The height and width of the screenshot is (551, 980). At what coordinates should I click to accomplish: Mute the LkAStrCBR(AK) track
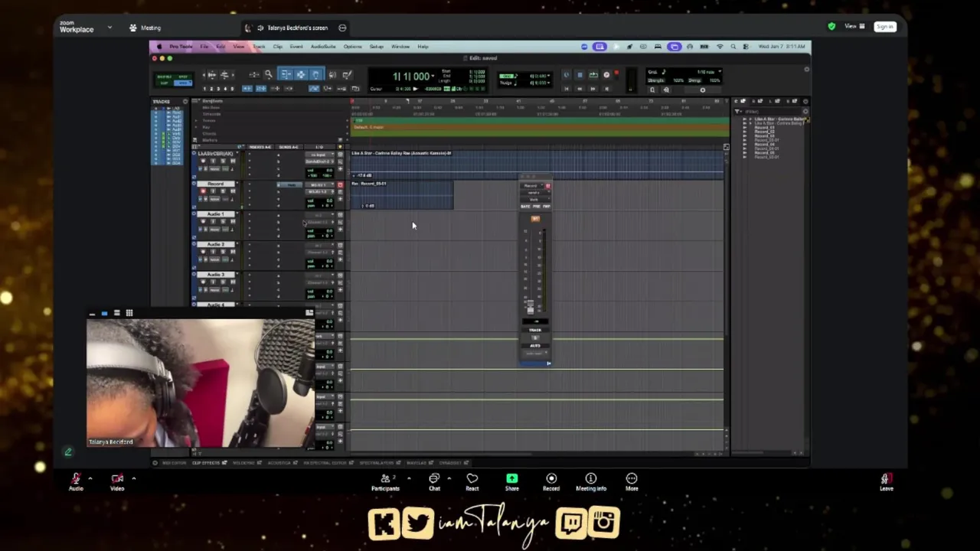tap(233, 161)
